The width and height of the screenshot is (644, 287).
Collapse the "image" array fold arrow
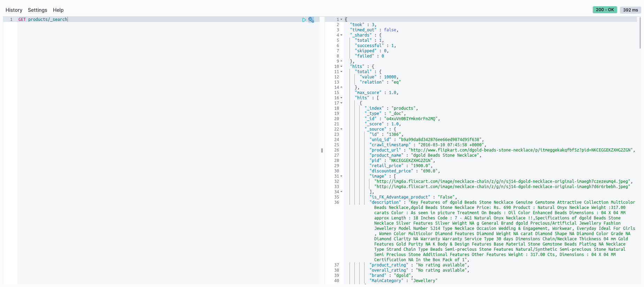point(341,176)
